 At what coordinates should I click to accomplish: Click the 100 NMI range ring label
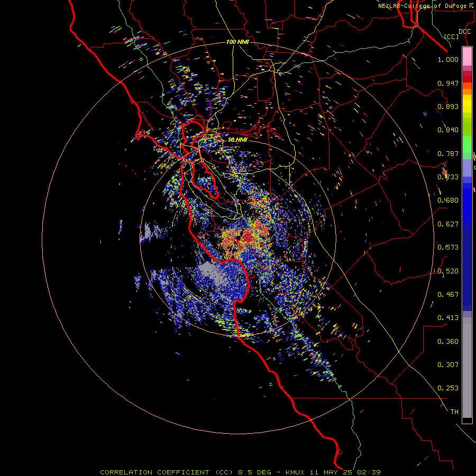coord(237,42)
